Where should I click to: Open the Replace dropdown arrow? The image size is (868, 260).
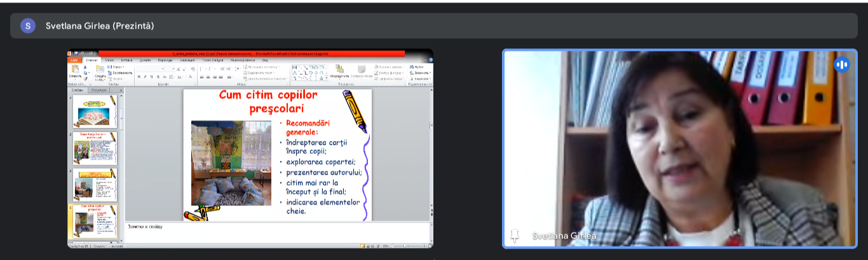pyautogui.click(x=430, y=72)
